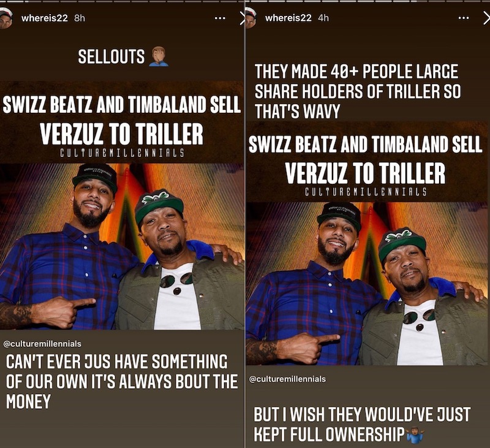Tap the SELLOUTS text sticker

pyautogui.click(x=111, y=57)
